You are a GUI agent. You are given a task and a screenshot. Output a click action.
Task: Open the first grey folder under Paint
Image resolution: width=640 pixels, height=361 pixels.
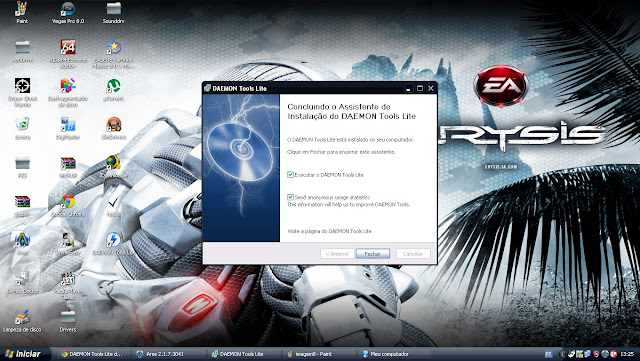click(x=22, y=47)
